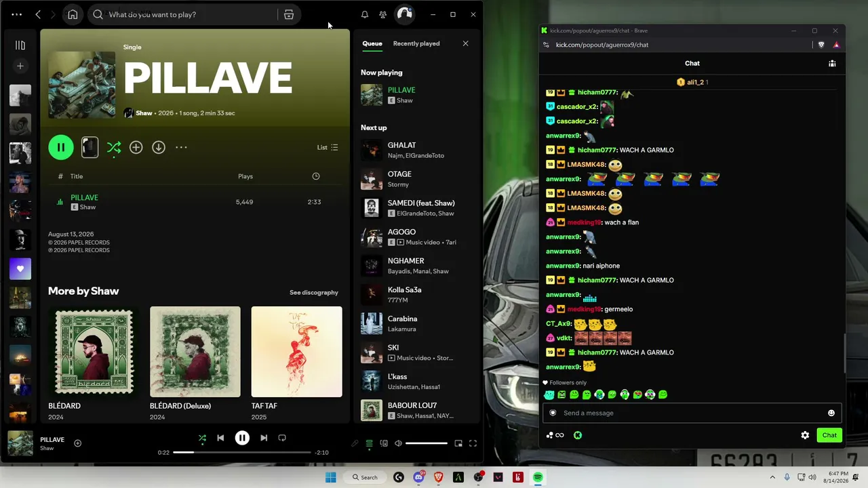Screen dimensions: 868x488
Task: Click Kick chat scrollbar
Action: [844, 352]
